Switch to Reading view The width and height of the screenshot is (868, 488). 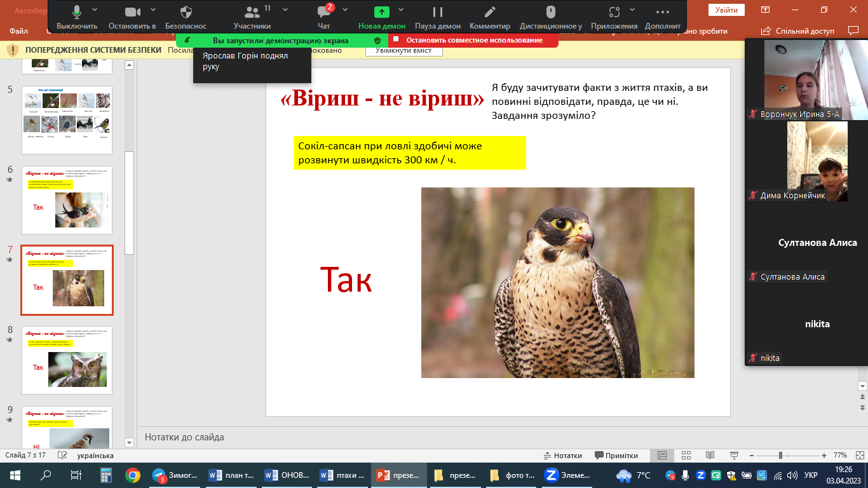[710, 456]
